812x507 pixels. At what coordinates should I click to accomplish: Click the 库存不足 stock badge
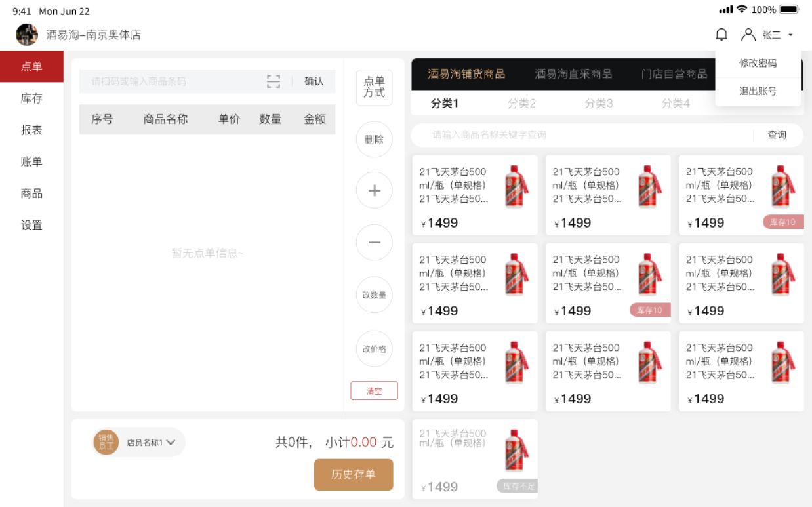coord(518,486)
